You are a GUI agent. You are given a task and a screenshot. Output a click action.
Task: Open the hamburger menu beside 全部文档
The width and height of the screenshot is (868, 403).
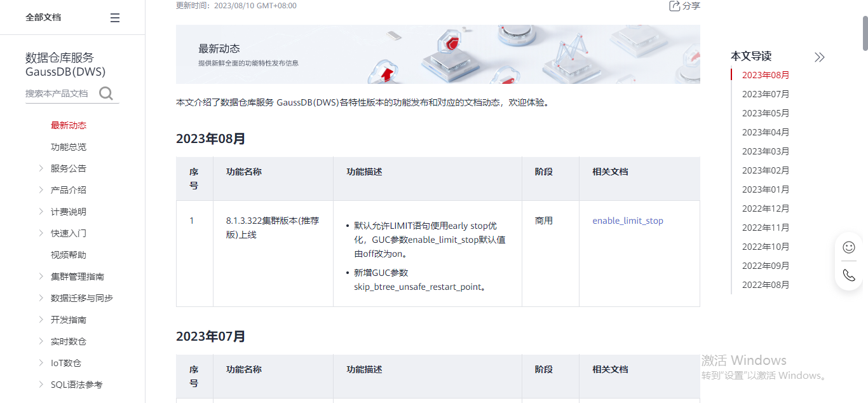click(115, 18)
